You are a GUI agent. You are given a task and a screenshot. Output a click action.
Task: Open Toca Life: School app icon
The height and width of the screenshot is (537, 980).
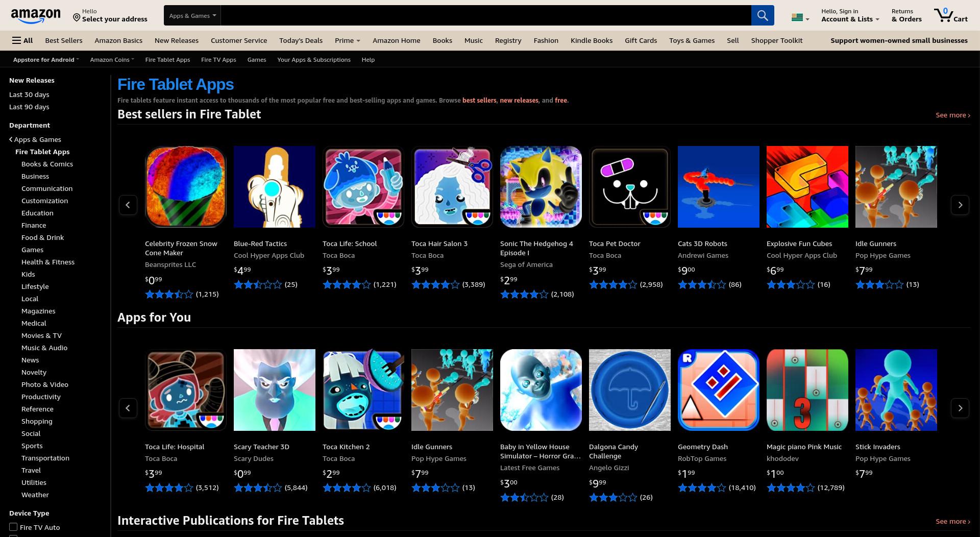pyautogui.click(x=363, y=187)
